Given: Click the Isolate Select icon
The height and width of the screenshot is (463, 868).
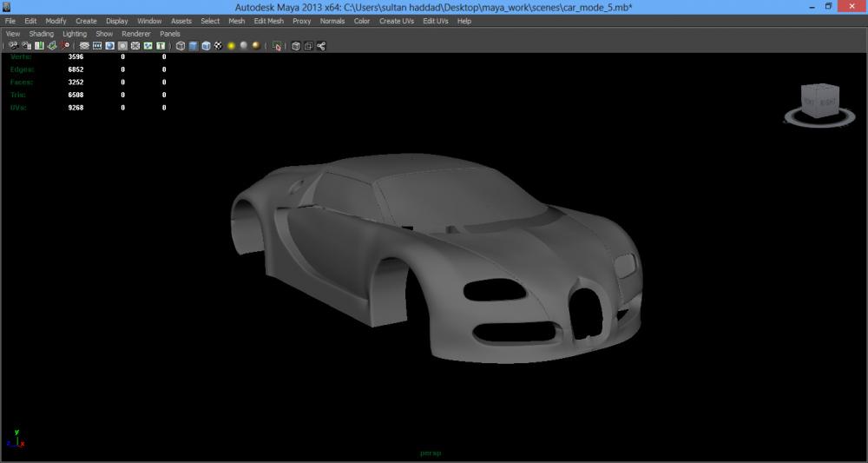Looking at the screenshot, I should pos(277,46).
